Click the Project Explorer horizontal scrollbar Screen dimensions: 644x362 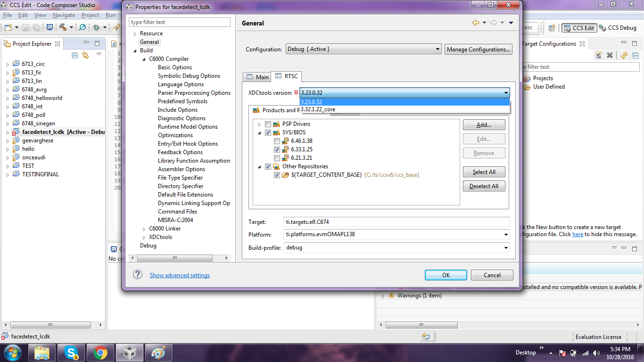53,325
